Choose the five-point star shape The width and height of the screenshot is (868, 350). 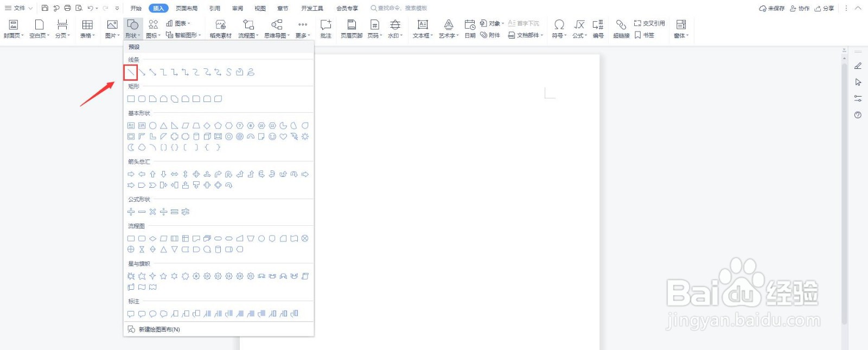tap(163, 276)
